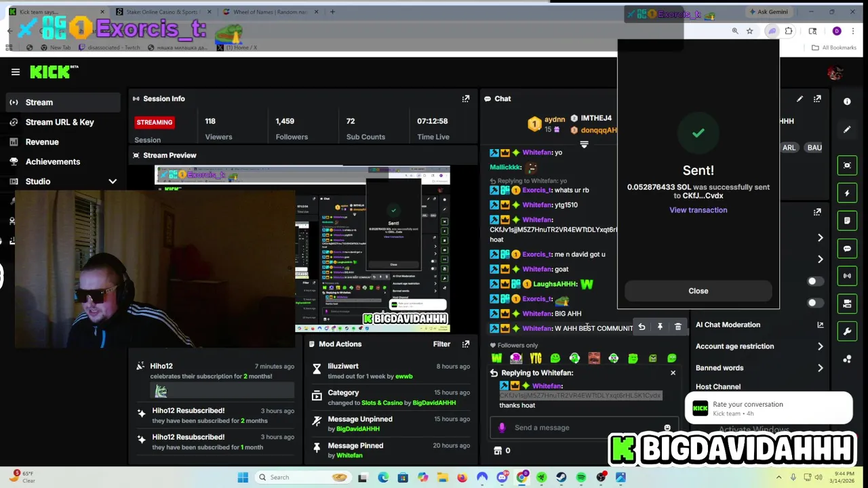868x488 pixels.
Task: Click the Send a message input field
Action: pos(585,428)
